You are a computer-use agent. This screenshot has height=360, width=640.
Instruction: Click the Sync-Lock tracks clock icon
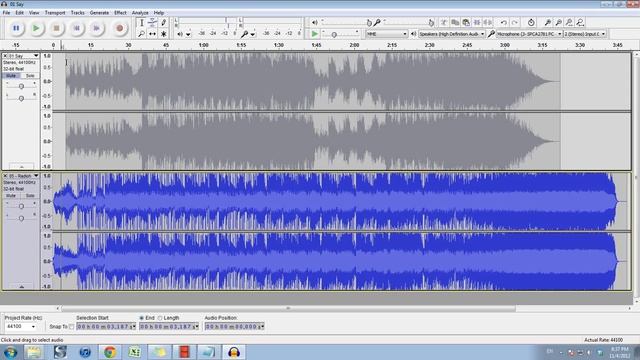tap(531, 22)
